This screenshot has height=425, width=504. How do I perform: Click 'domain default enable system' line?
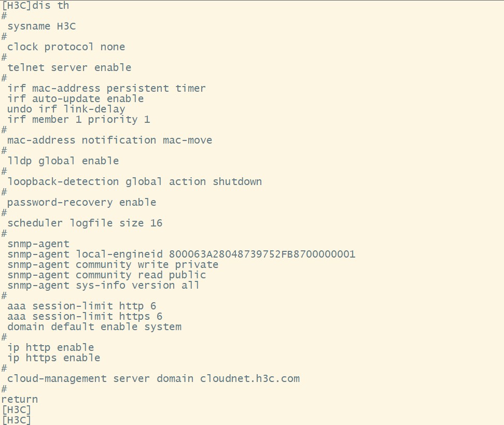(x=94, y=327)
